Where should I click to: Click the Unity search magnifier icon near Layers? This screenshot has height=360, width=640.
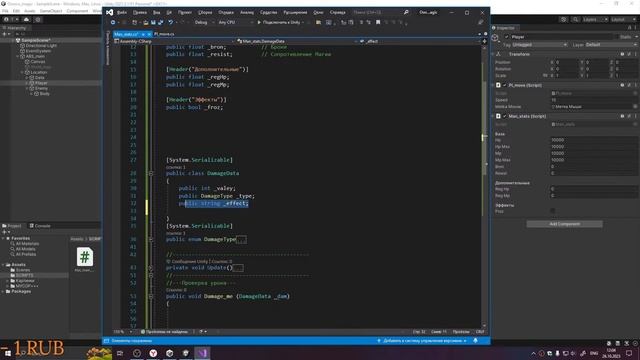[575, 19]
